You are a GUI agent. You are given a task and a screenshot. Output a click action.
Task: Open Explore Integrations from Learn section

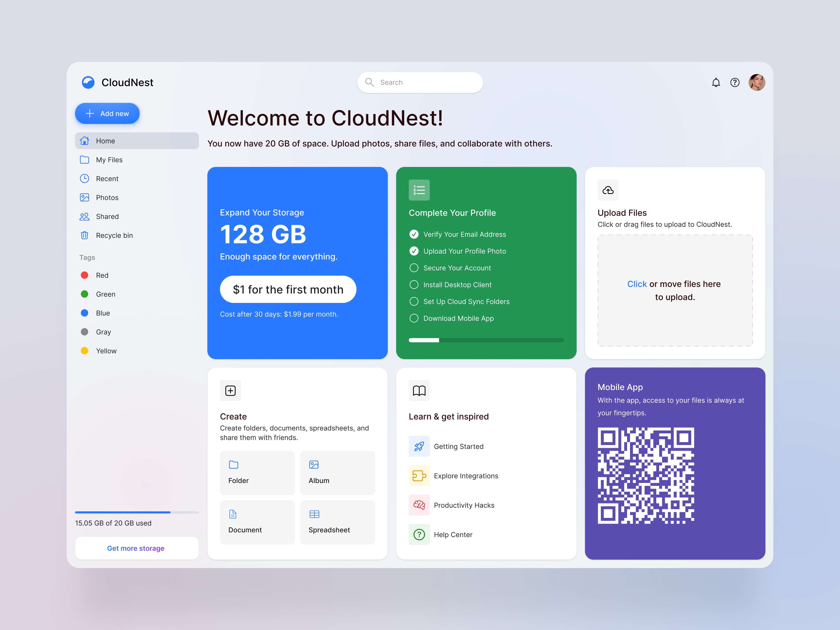(466, 475)
